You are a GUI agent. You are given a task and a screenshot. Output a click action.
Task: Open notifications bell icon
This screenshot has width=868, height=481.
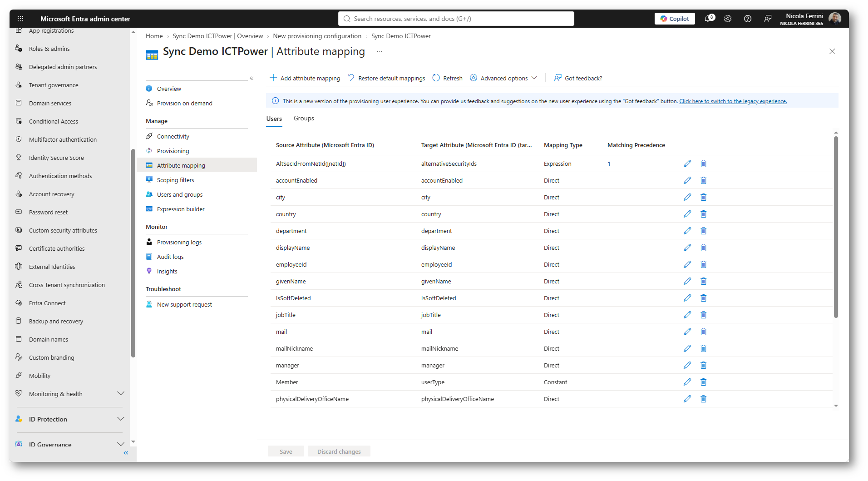point(709,19)
